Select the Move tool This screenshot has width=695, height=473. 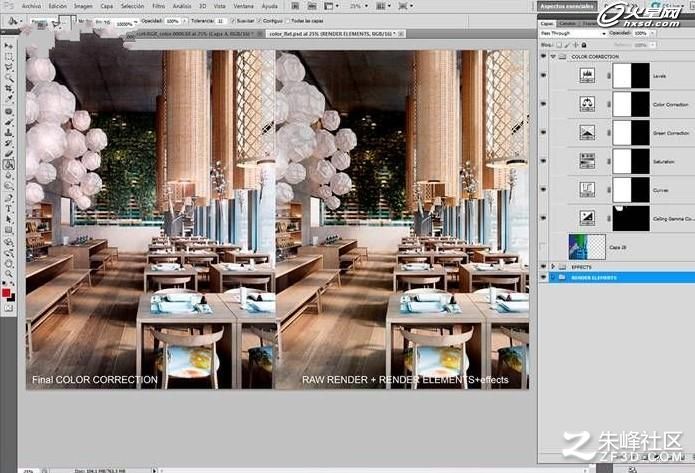pos(8,46)
